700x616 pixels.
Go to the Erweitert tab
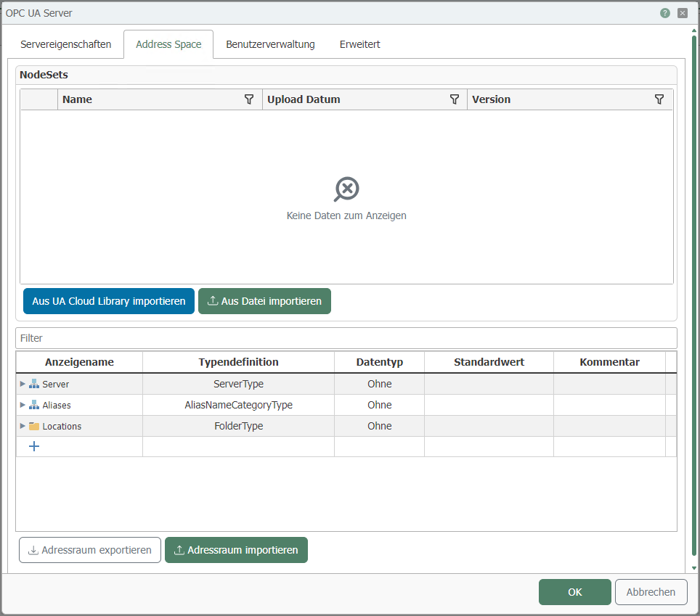click(359, 44)
